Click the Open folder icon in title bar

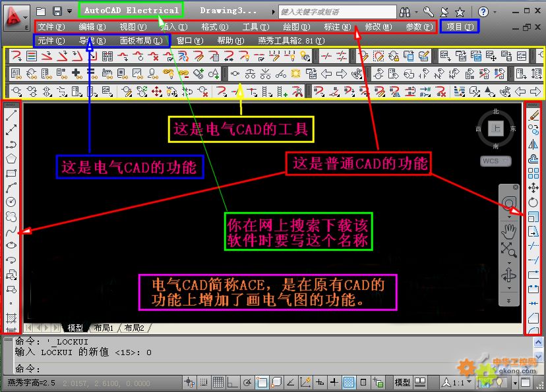(41, 11)
